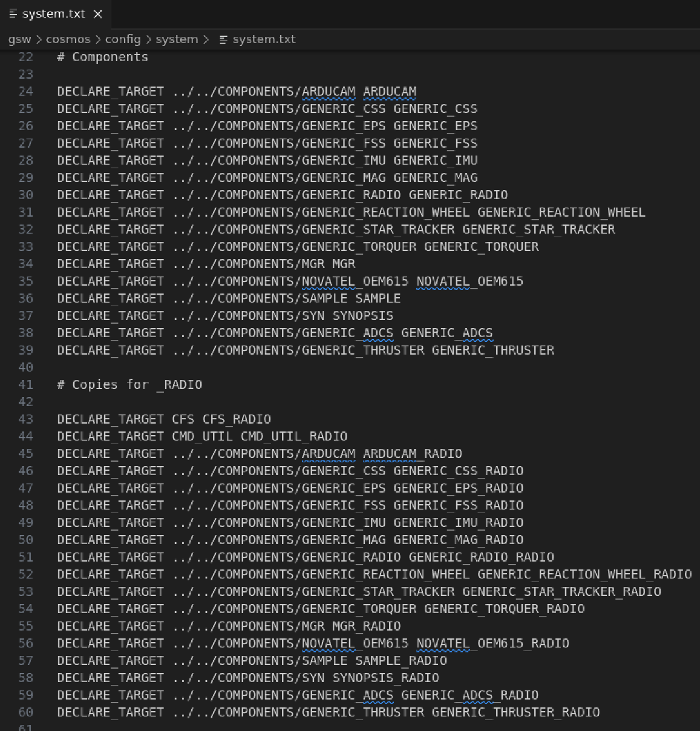Click MGR target name on line 34

(x=344, y=264)
